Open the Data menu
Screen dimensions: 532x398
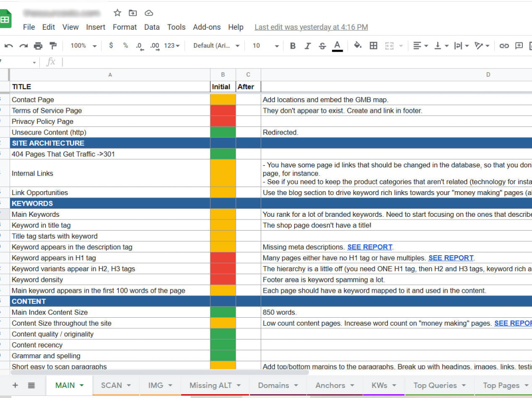click(152, 27)
